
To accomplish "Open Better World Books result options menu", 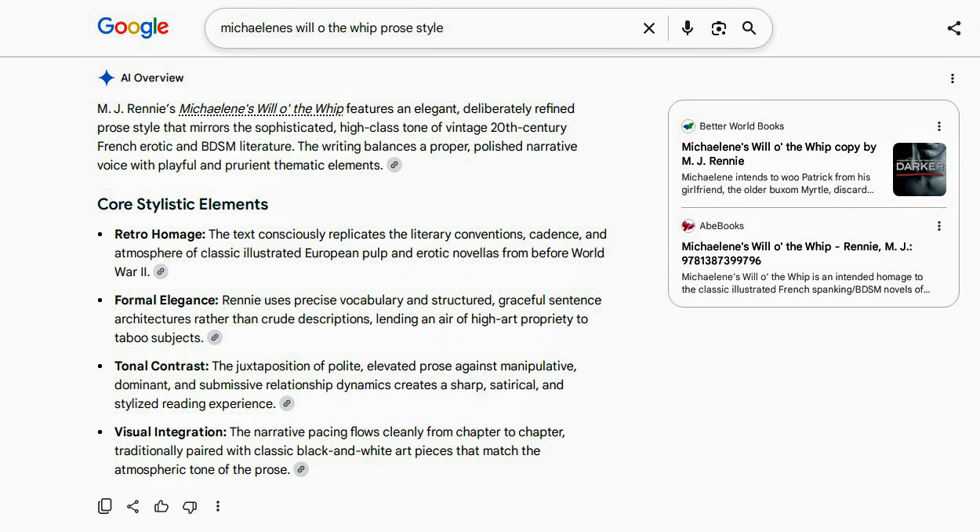I will tap(939, 126).
